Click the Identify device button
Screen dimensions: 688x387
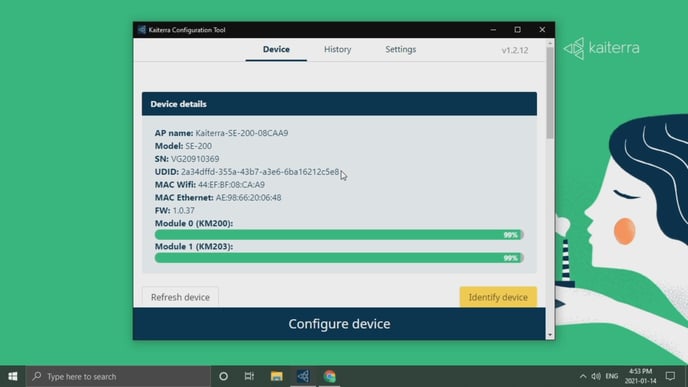498,297
